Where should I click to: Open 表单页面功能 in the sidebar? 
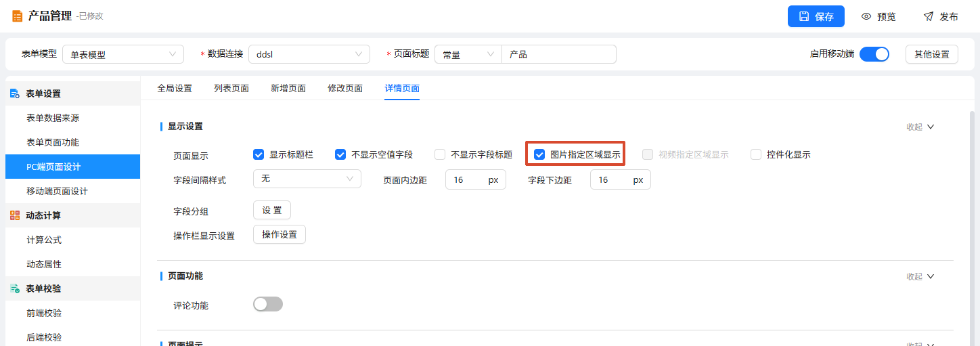coord(73,142)
